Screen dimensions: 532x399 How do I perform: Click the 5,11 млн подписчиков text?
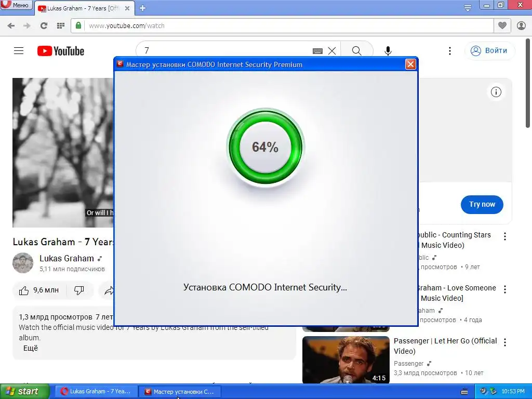coord(72,269)
